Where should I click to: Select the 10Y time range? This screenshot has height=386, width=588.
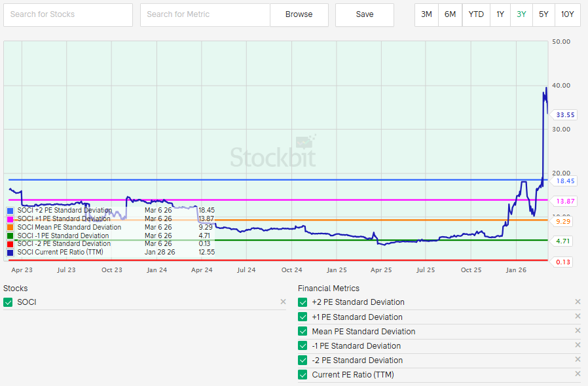pyautogui.click(x=567, y=14)
